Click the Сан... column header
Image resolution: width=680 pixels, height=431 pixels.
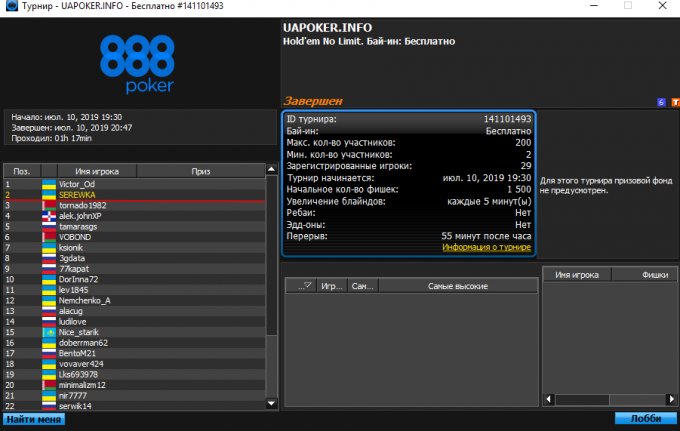point(363,286)
